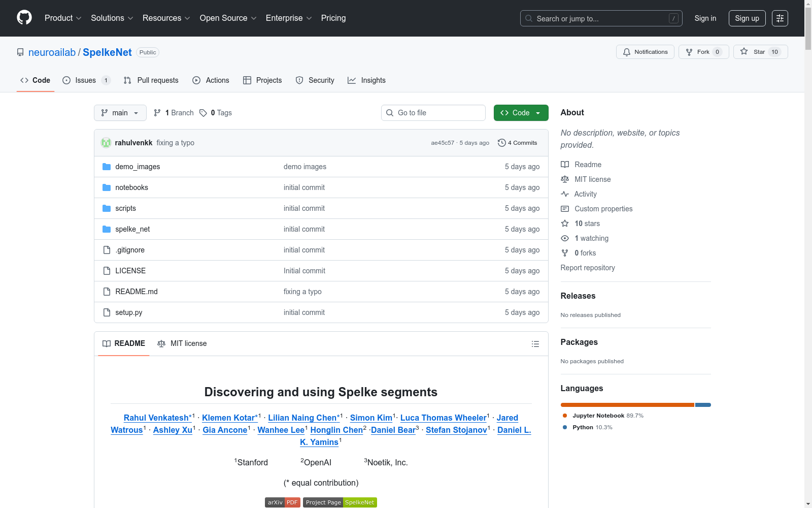Click the setup.py file icon
Image resolution: width=812 pixels, height=508 pixels.
click(107, 312)
